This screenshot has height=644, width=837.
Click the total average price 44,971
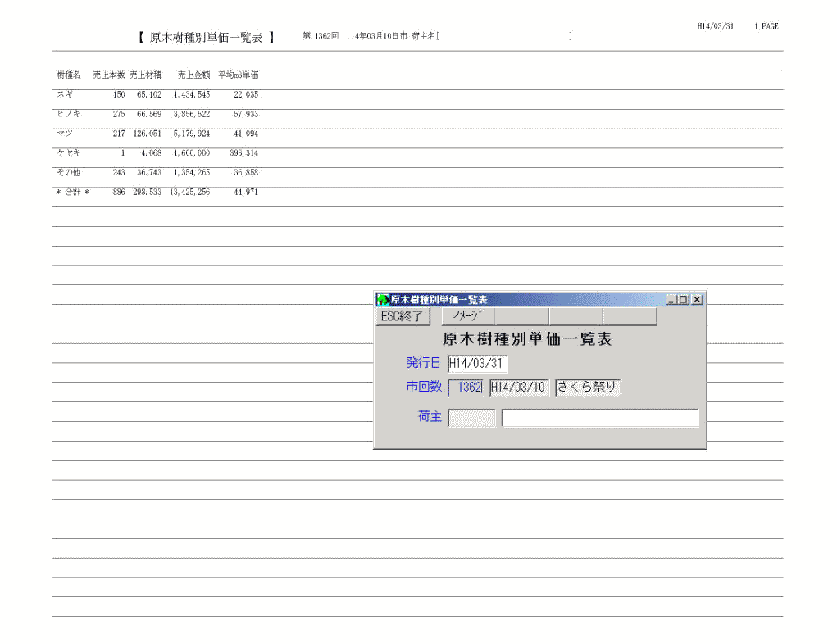pyautogui.click(x=246, y=192)
